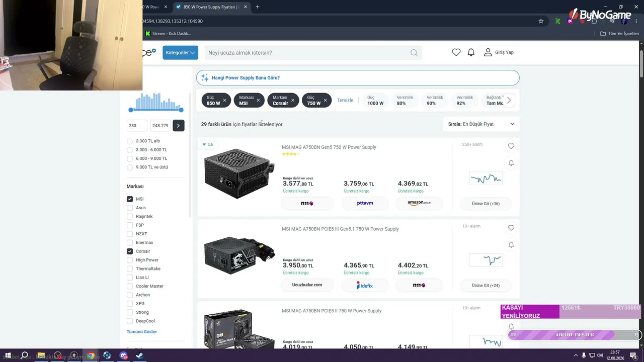Remove the 750 W power filter chip
644x362 pixels.
click(x=325, y=101)
